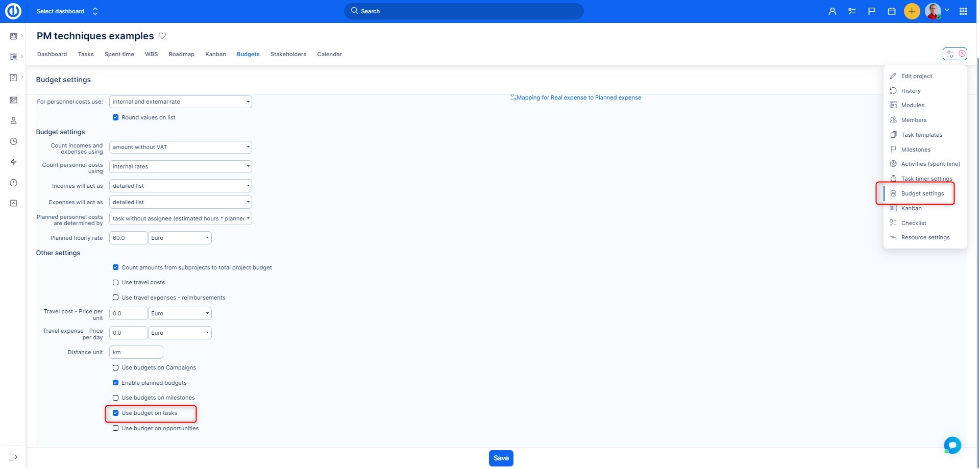980x469 pixels.
Task: Select Members in the project menu
Action: pyautogui.click(x=913, y=120)
